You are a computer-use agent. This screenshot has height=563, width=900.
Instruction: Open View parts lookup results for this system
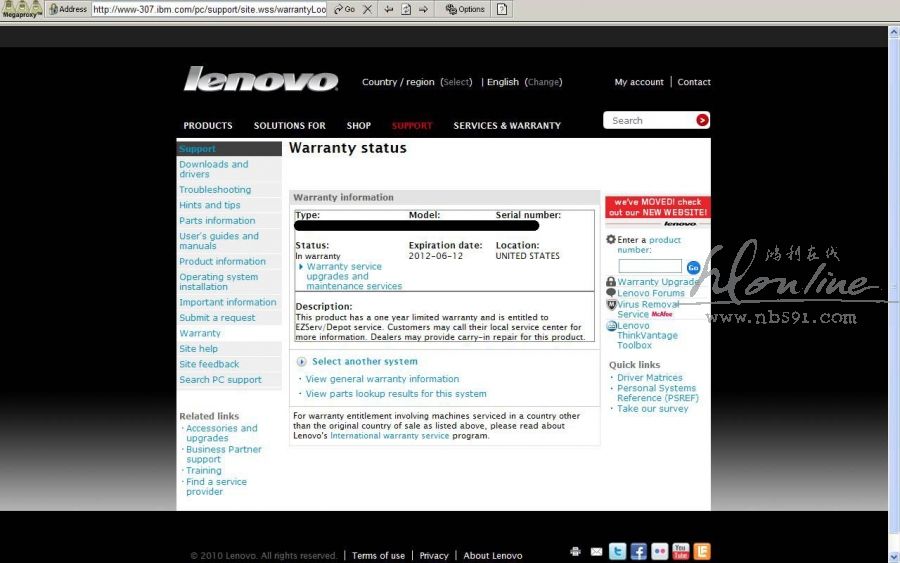point(395,394)
